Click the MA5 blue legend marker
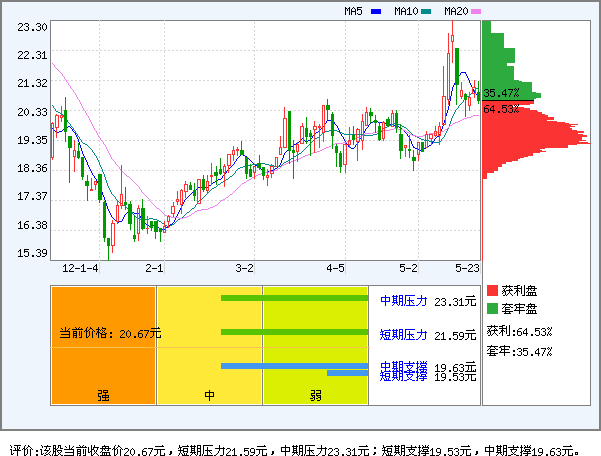 pyautogui.click(x=376, y=11)
